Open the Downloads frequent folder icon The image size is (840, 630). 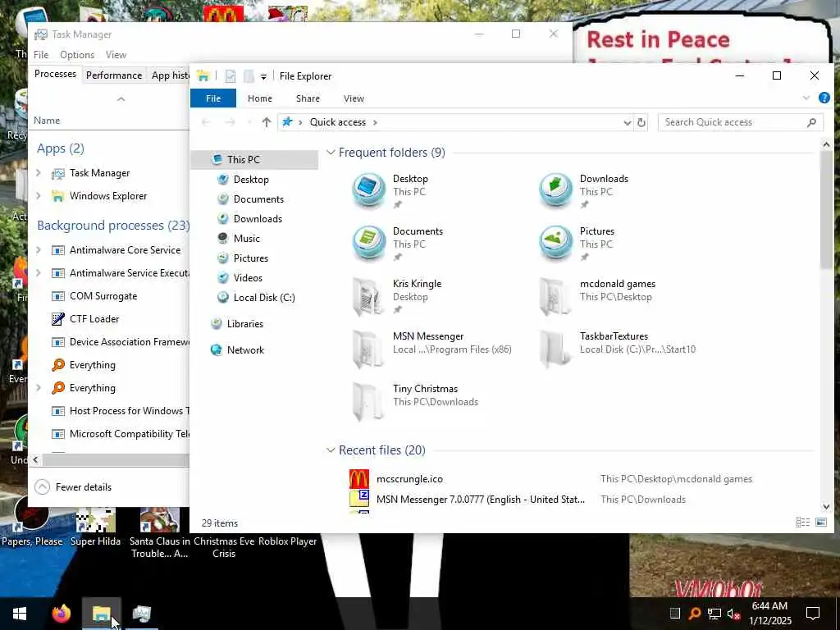tap(555, 190)
